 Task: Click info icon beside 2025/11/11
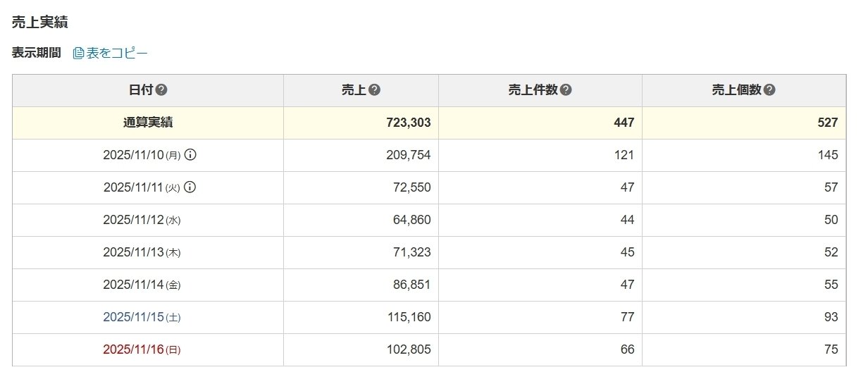[190, 187]
